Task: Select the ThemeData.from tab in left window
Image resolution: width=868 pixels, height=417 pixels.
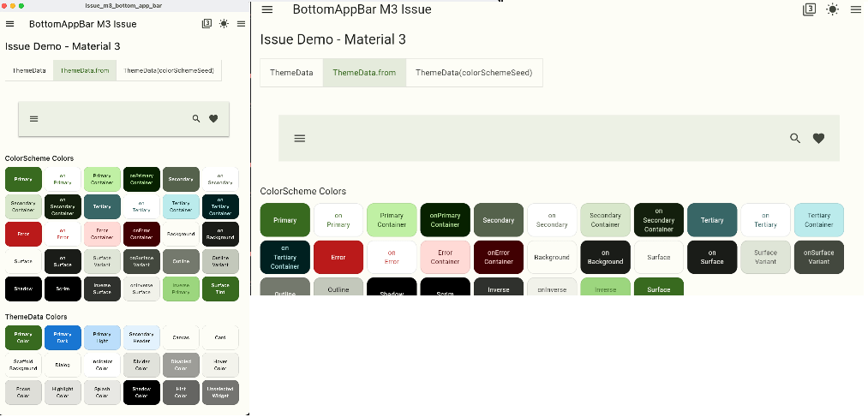Action: coord(85,70)
